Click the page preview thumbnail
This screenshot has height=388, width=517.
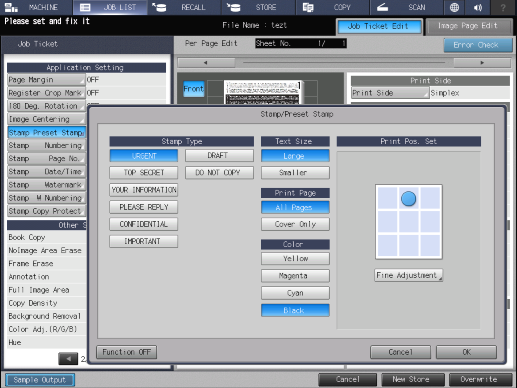click(263, 92)
